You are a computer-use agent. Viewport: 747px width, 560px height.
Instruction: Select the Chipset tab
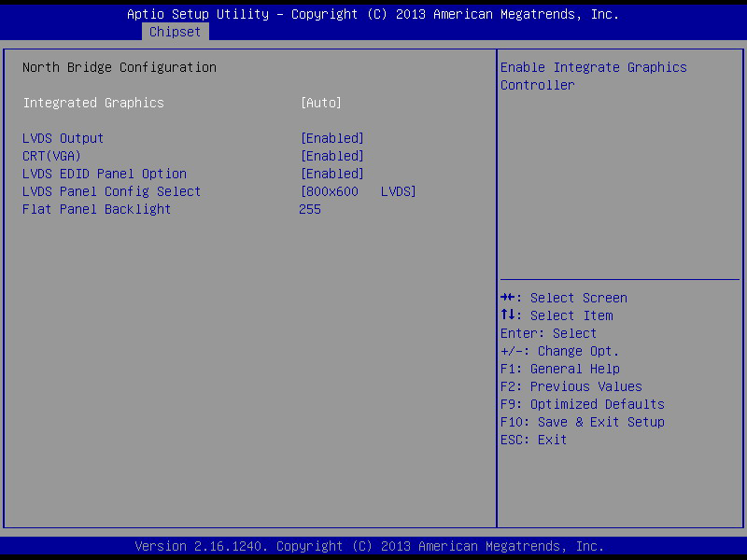pos(175,32)
